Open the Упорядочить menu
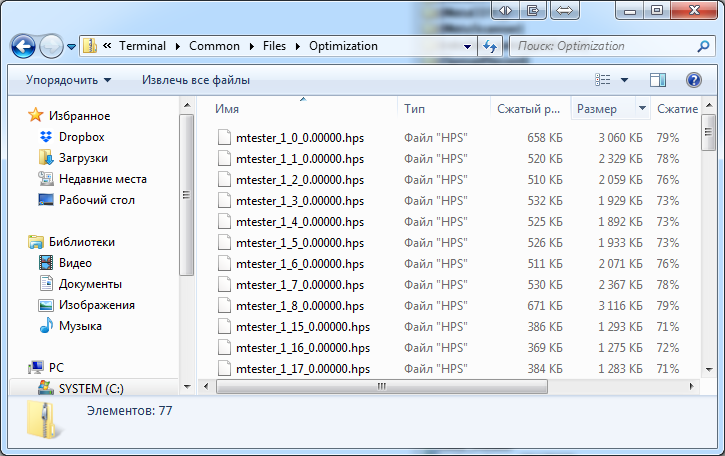 click(x=68, y=80)
